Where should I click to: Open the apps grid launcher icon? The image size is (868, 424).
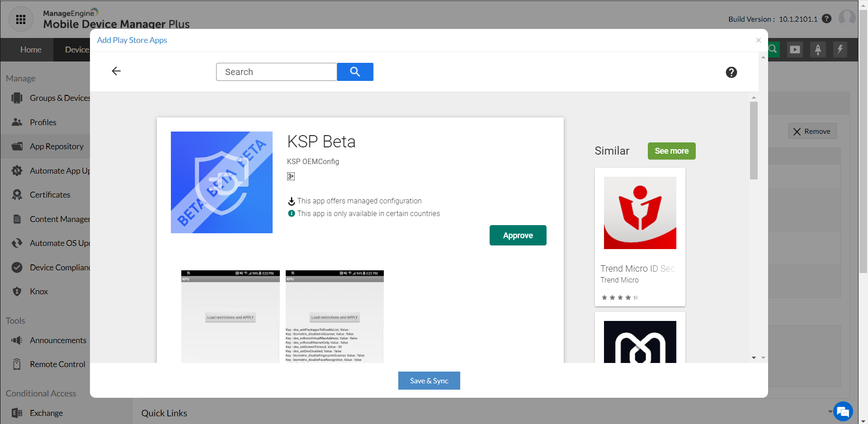click(21, 19)
